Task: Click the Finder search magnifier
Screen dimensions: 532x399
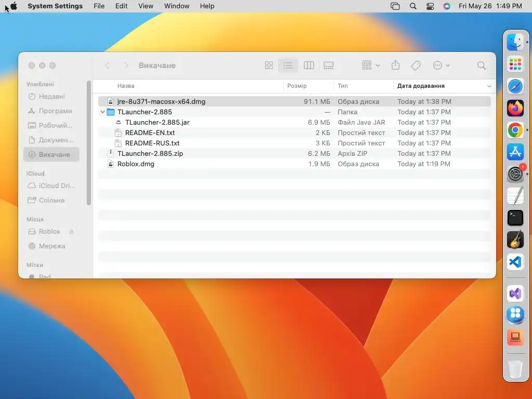Action: (482, 65)
